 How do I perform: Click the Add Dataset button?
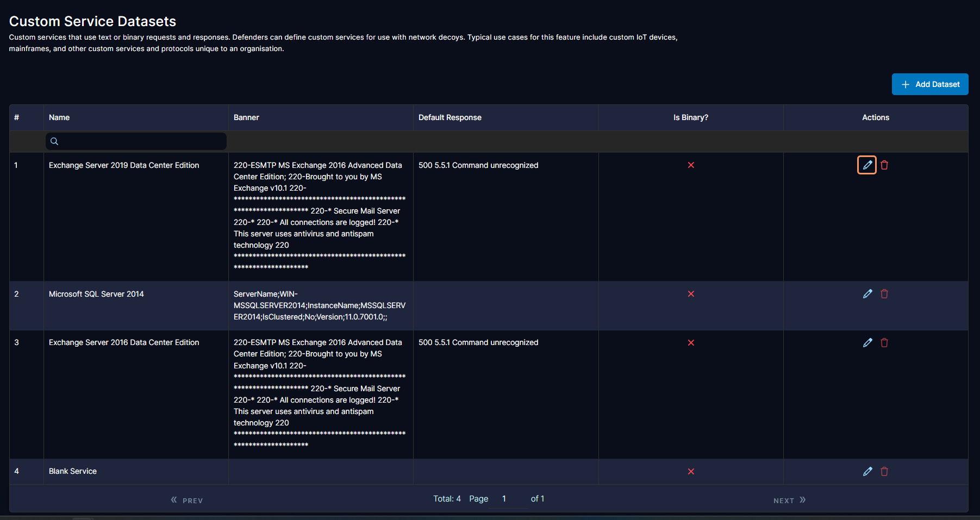[930, 84]
